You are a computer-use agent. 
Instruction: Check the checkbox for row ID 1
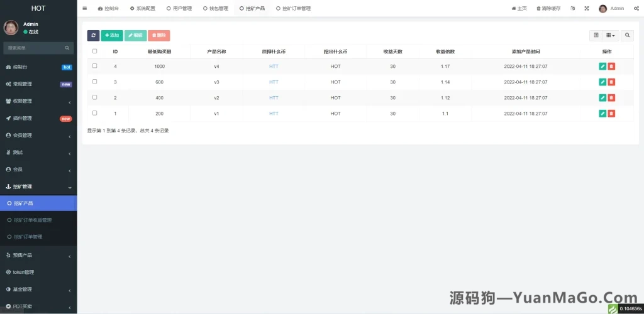[x=95, y=113]
